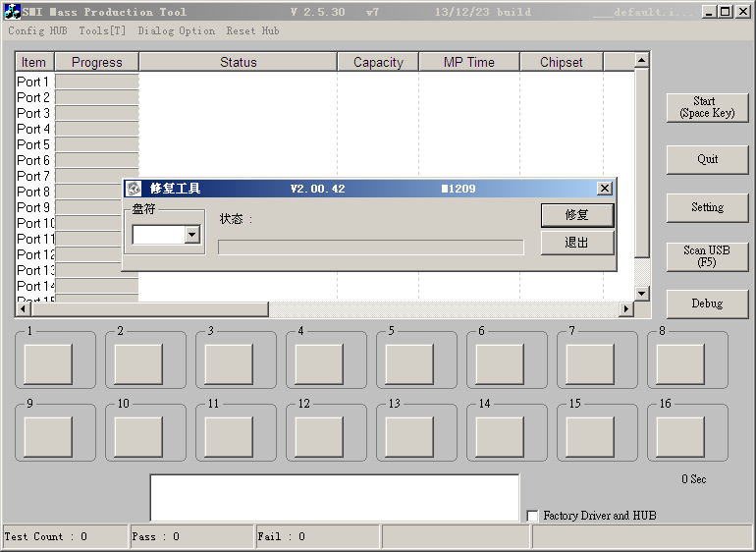Open the Tools[T] menu
756x552 pixels.
click(102, 30)
